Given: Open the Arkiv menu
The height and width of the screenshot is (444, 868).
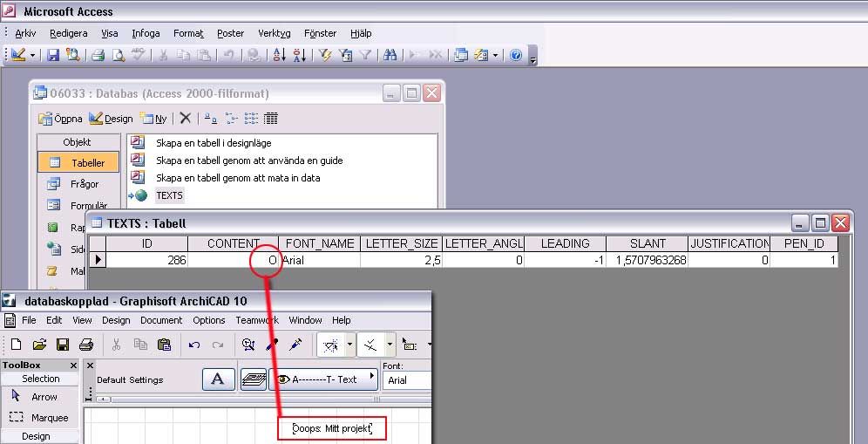Looking at the screenshot, I should [x=25, y=33].
